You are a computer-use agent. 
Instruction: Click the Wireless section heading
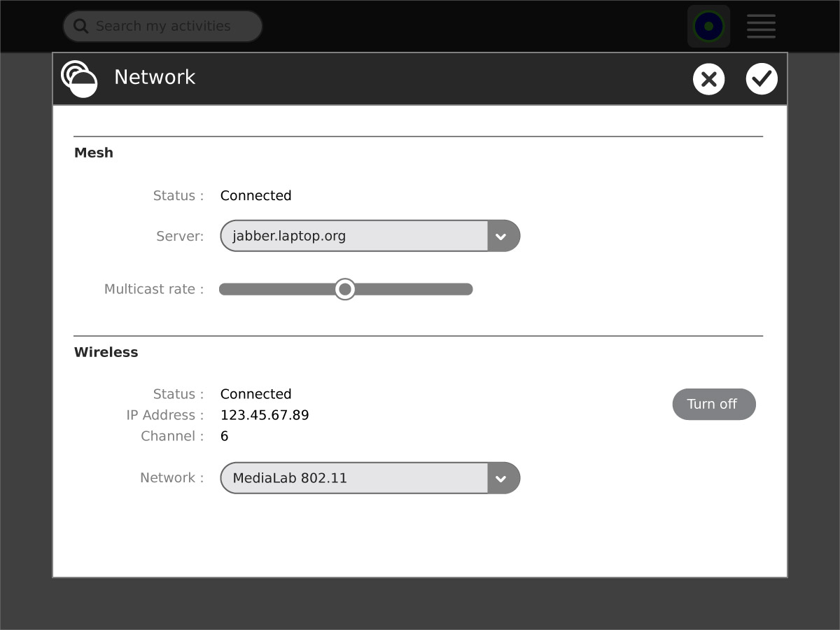(106, 352)
